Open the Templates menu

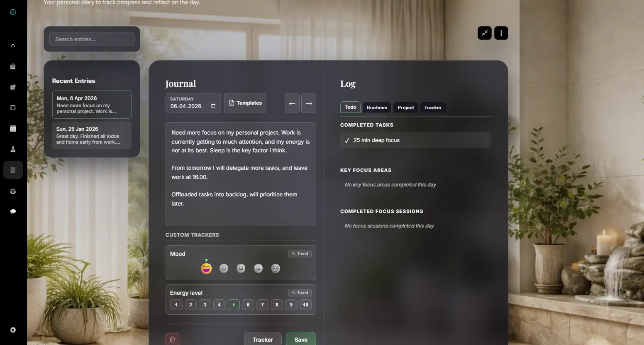(x=245, y=103)
